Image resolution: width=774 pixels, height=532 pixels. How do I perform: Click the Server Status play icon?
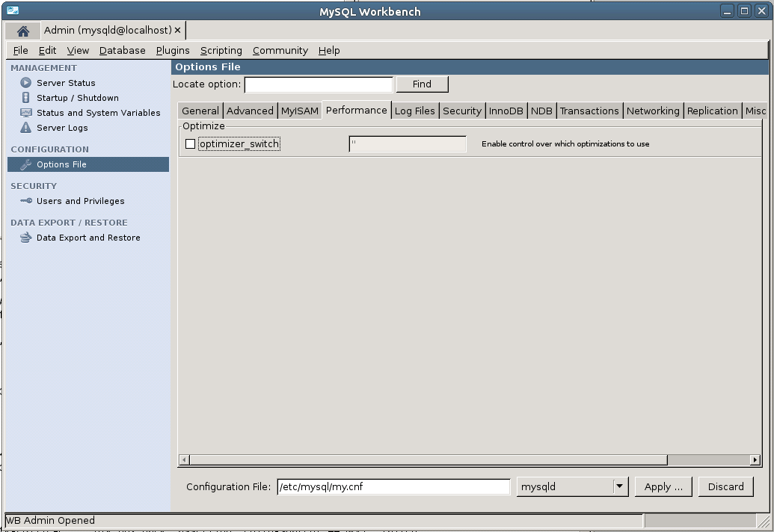[x=26, y=83]
